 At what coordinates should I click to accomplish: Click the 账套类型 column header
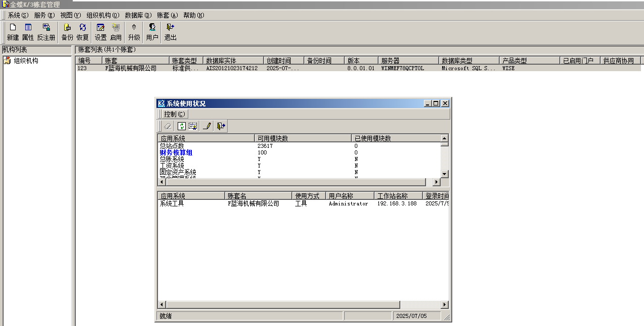pos(186,61)
